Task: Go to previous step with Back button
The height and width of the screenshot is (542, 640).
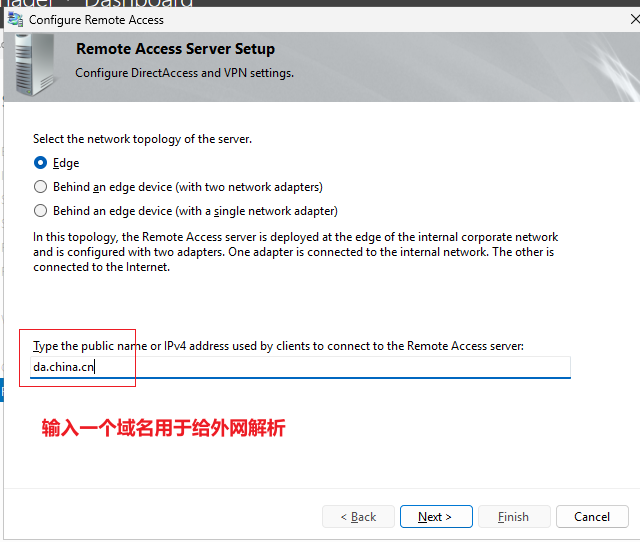Action: coord(358,517)
